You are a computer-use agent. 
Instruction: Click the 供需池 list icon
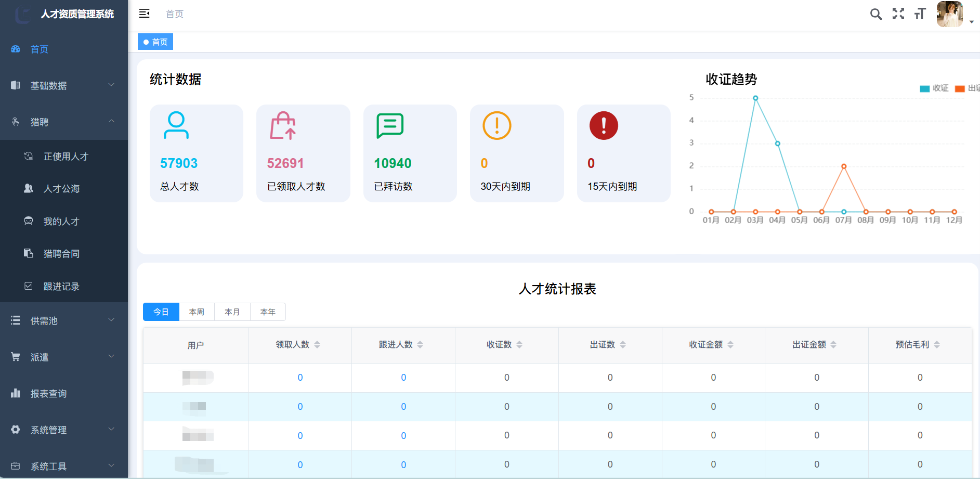(x=16, y=320)
